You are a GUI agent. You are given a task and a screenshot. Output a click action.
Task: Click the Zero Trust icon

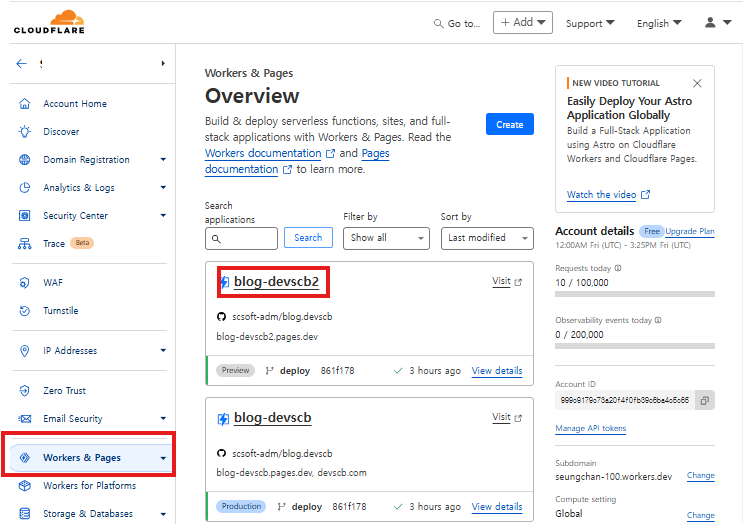(x=25, y=391)
